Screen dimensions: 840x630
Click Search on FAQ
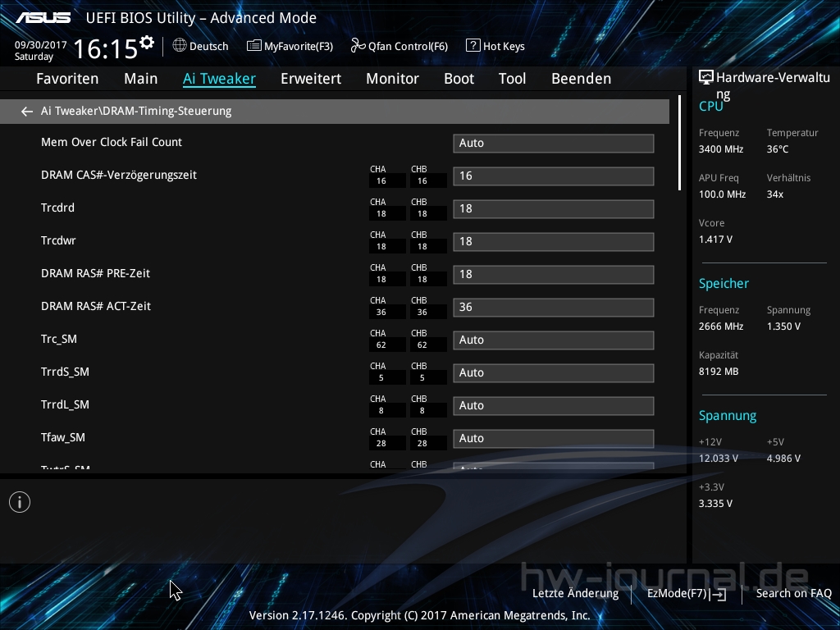(793, 594)
